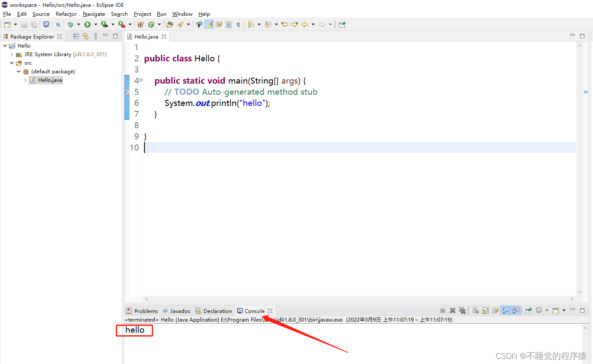Image resolution: width=593 pixels, height=364 pixels.
Task: Open a new Console view
Action: (x=555, y=310)
